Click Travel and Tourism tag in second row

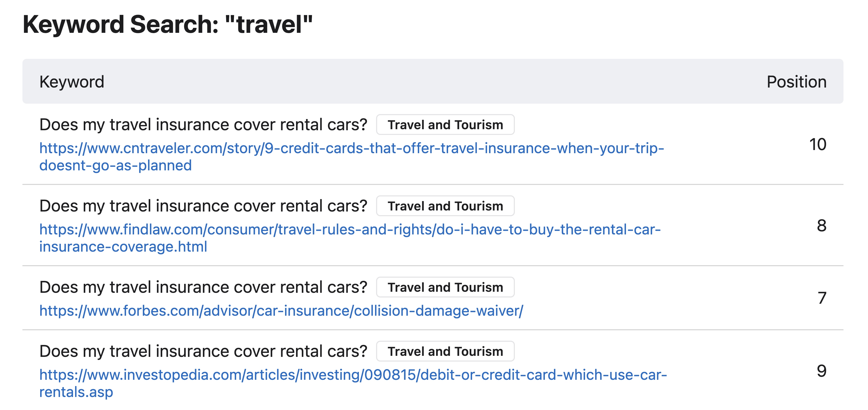tap(445, 206)
